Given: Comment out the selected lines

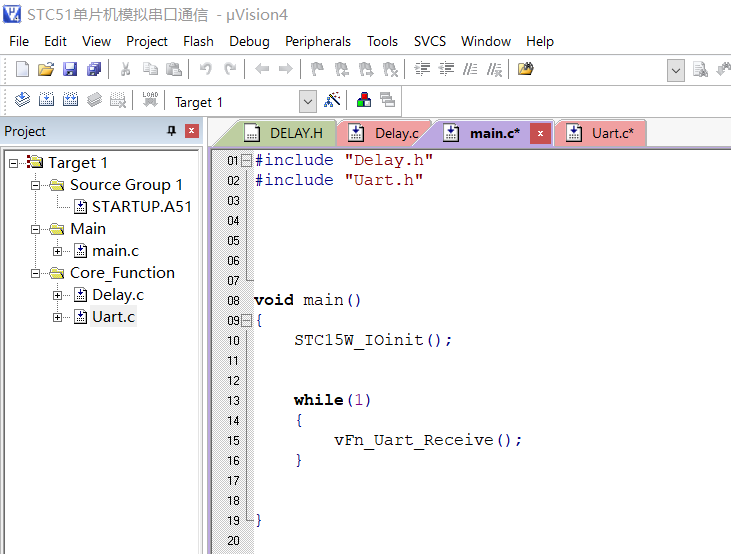Looking at the screenshot, I should [470, 69].
